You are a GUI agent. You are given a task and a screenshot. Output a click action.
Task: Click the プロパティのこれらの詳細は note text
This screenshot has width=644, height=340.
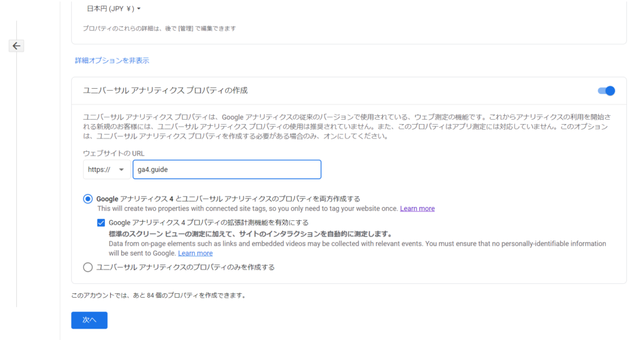[159, 28]
